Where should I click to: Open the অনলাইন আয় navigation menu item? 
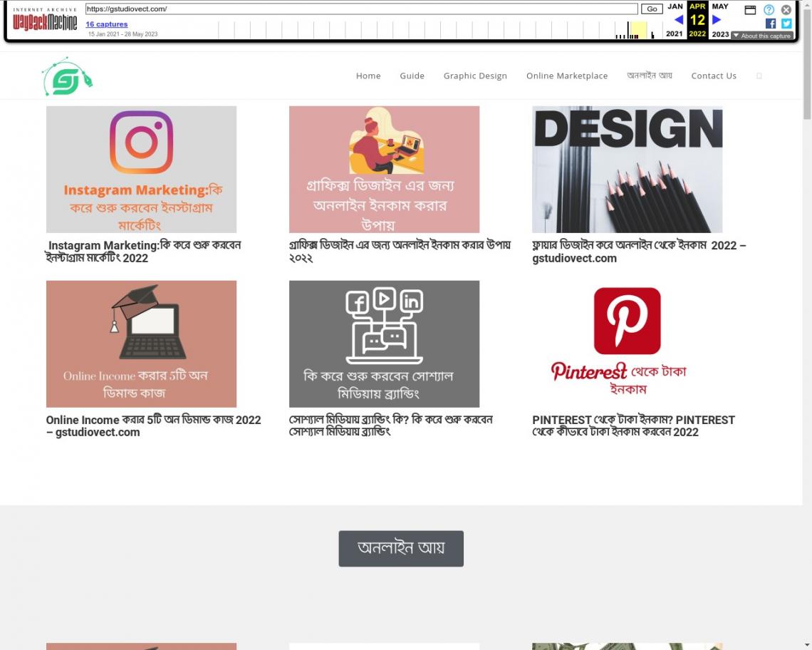pos(650,76)
